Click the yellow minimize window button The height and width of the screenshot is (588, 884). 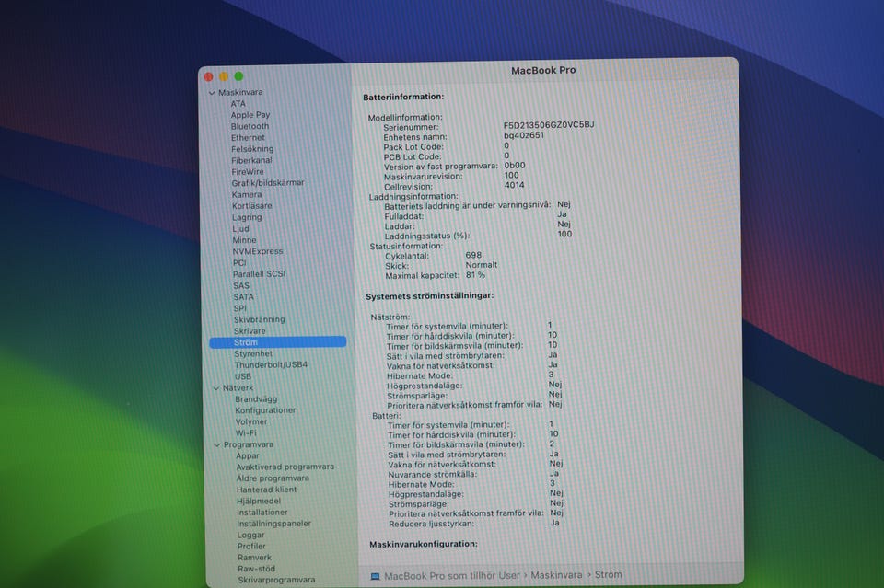click(224, 76)
